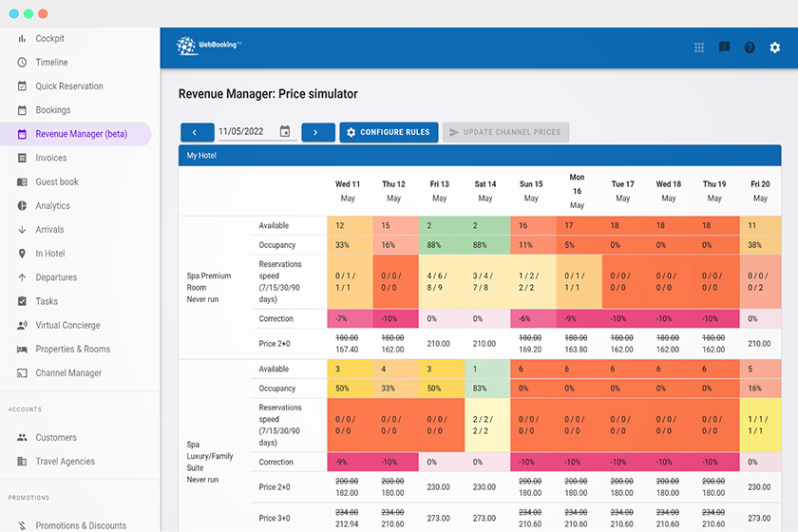This screenshot has height=532, width=798.
Task: Click Spa Luxury/Family Suite row label
Action: pos(210,462)
